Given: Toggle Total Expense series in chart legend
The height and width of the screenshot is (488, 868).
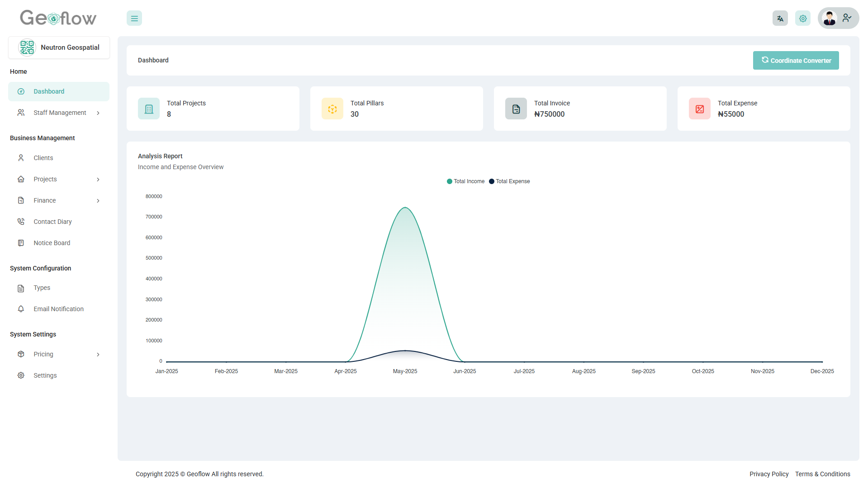Looking at the screenshot, I should click(509, 181).
